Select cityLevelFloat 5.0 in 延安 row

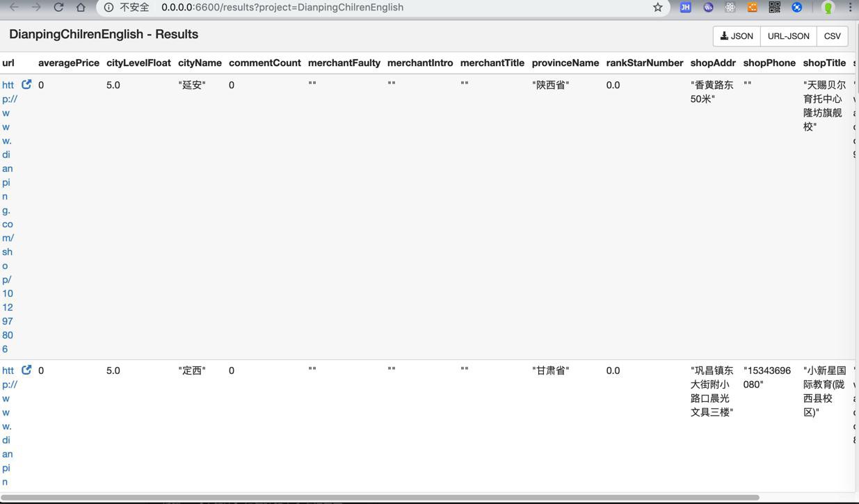tap(113, 85)
